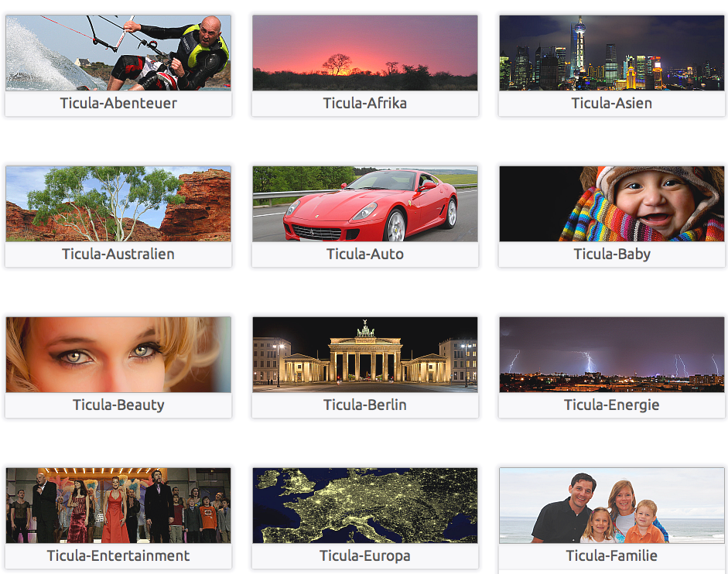Open the Ticula-Entertainment stage show thumbnail
Screen dimensions: 728x574
click(x=118, y=506)
